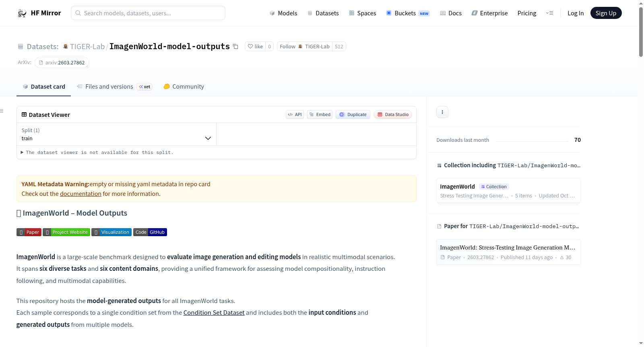
Task: Click the TIGER-Lab owner link in title
Action: 87,46
